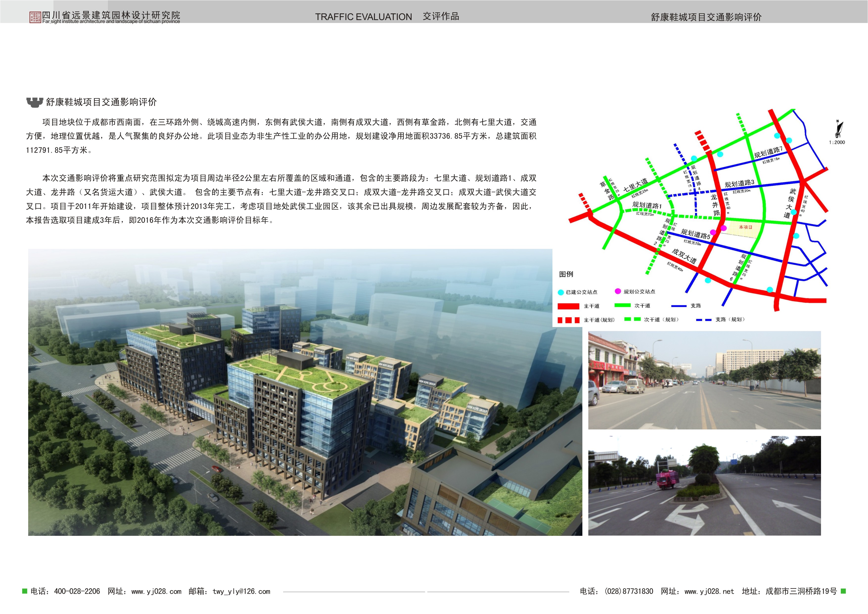Click 四川省远景建筑园林设计研究院 institute name
Viewport: 868px width, 614px height.
(111, 15)
